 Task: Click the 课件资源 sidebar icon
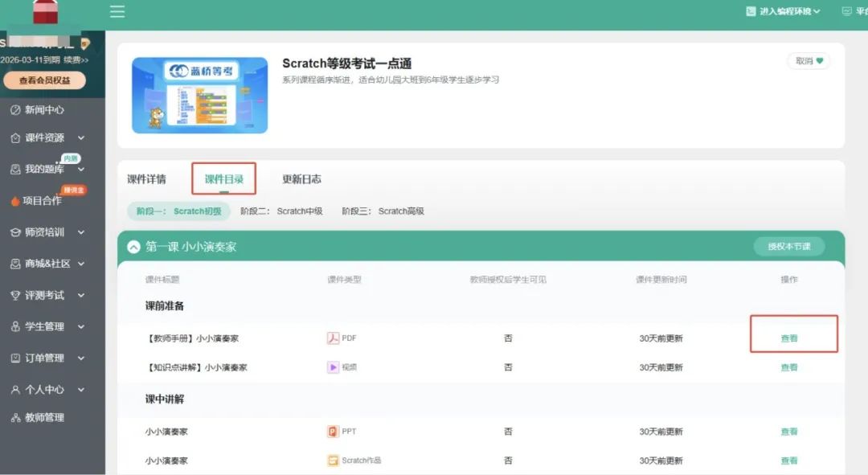point(15,138)
